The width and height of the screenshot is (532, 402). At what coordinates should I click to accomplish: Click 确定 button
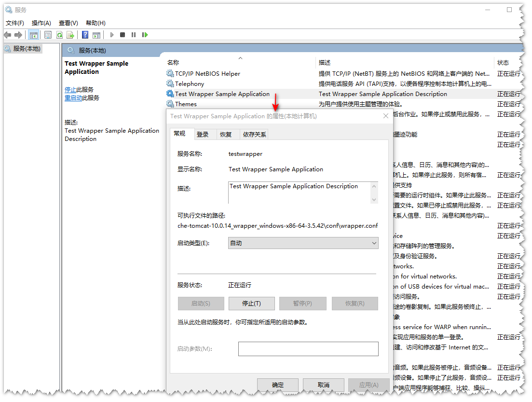277,385
